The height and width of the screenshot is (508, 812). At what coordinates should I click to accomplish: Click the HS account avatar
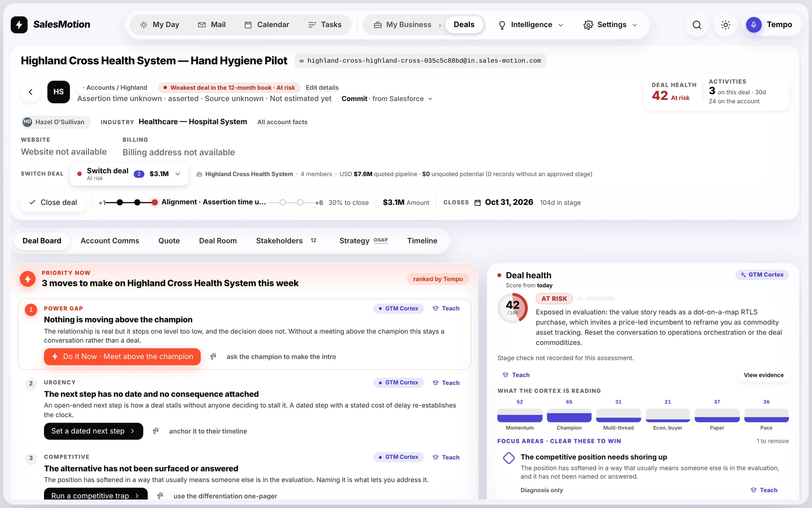pos(58,92)
